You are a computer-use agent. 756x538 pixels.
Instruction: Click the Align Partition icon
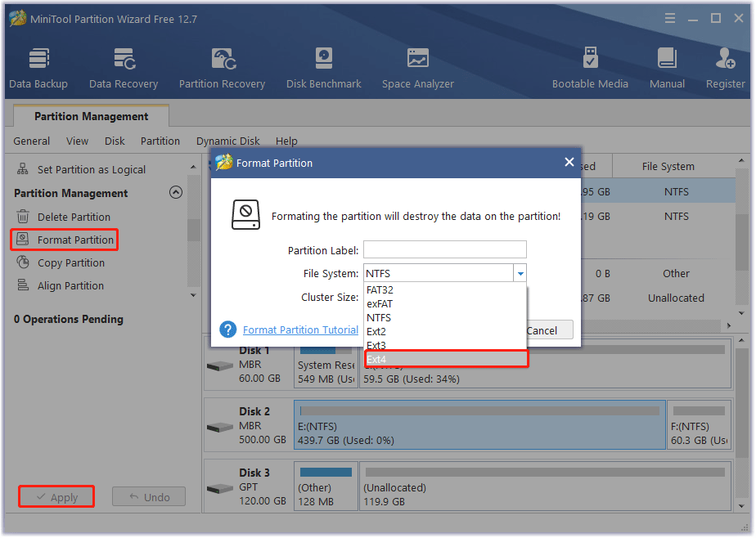coord(23,285)
